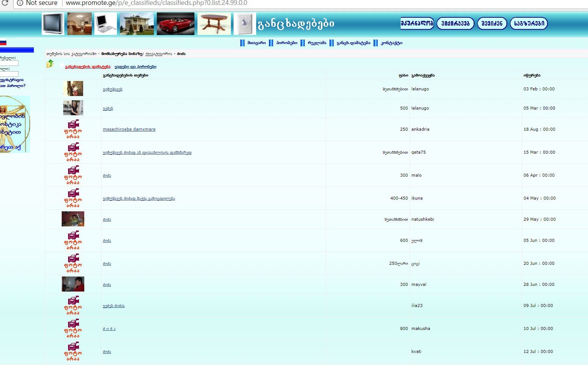588x365 pixels.
Task: Click the forgotten password link in the sidebar
Action: pyautogui.click(x=13, y=86)
